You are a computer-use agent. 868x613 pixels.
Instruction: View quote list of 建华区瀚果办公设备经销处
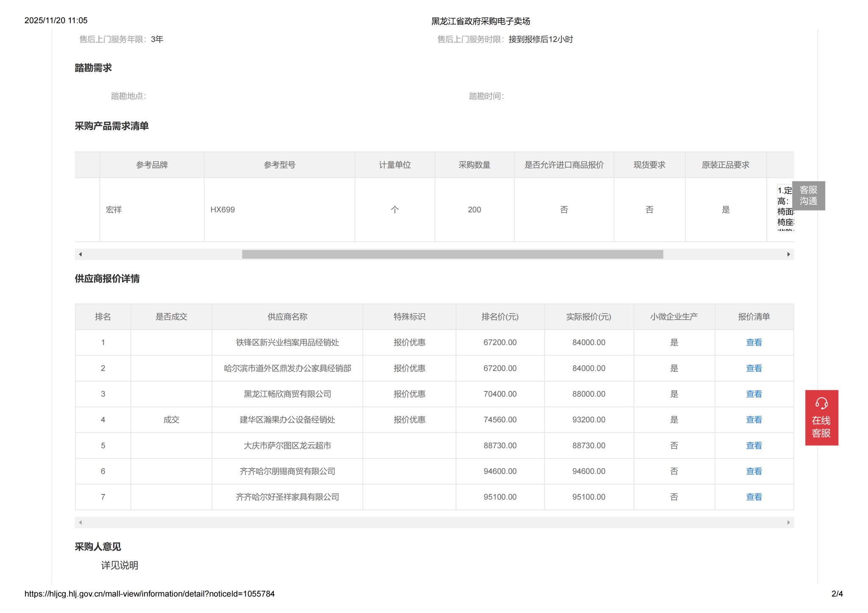pos(754,420)
